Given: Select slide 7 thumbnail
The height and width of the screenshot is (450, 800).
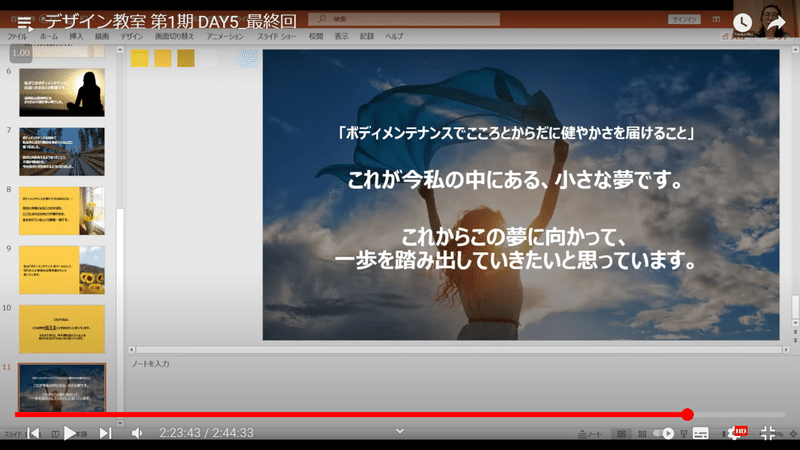Looking at the screenshot, I should 62,152.
